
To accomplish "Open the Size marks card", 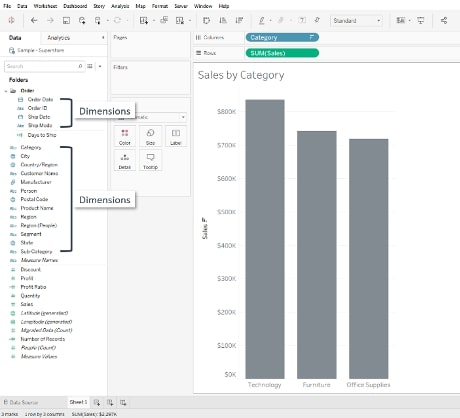I will 150,136.
